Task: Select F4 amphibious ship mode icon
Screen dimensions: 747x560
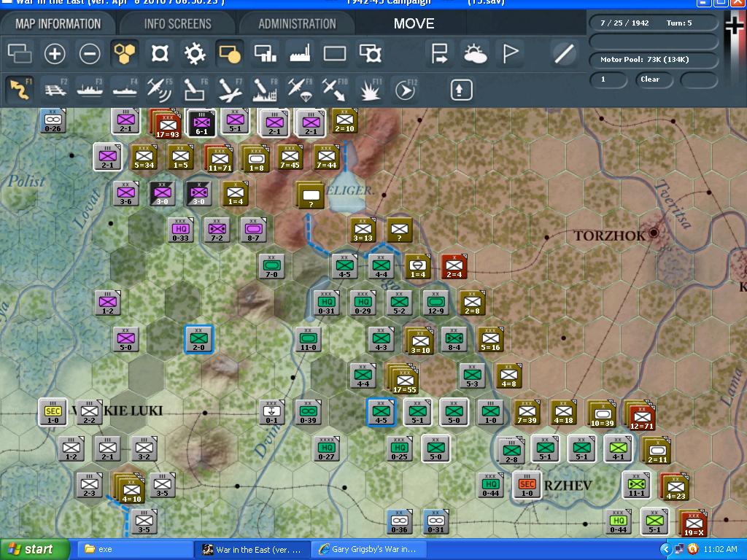Action: point(125,90)
